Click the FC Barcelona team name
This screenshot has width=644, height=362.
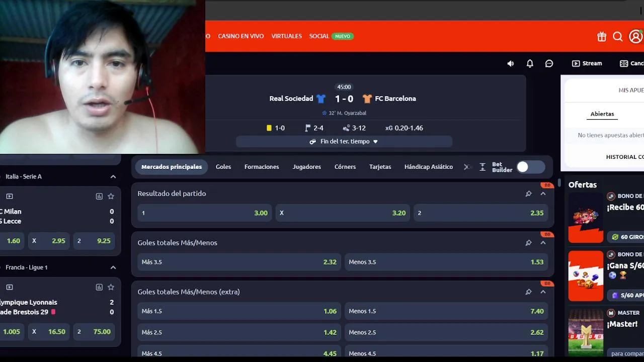coord(395,99)
